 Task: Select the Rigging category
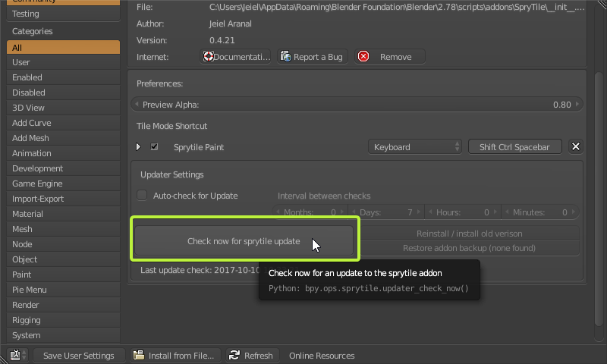click(x=63, y=320)
